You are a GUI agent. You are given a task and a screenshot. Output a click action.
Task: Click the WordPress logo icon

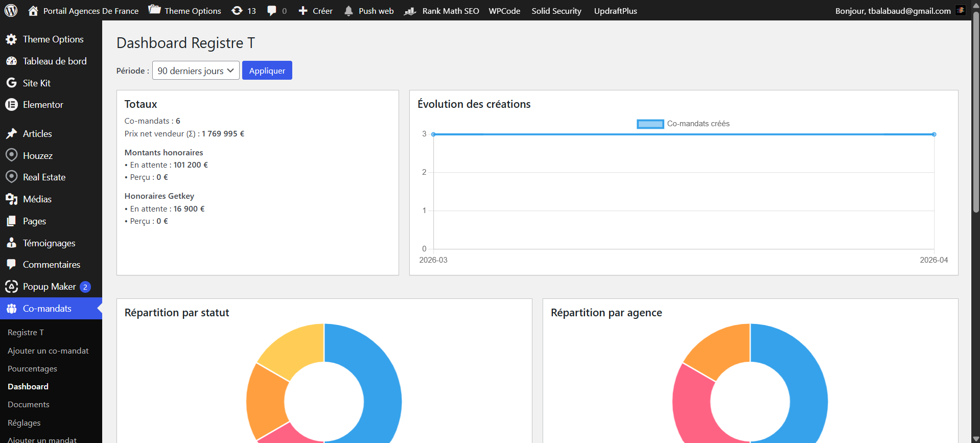(x=11, y=10)
